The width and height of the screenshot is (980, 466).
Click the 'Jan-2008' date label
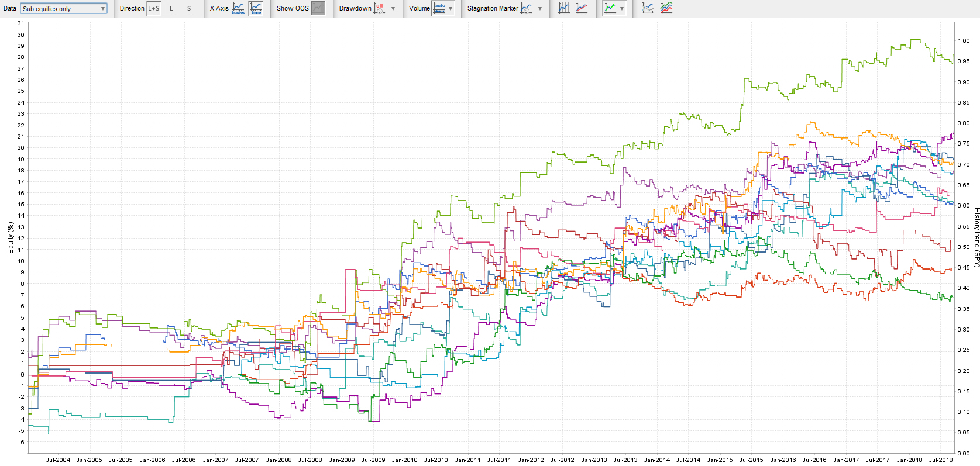tap(278, 460)
